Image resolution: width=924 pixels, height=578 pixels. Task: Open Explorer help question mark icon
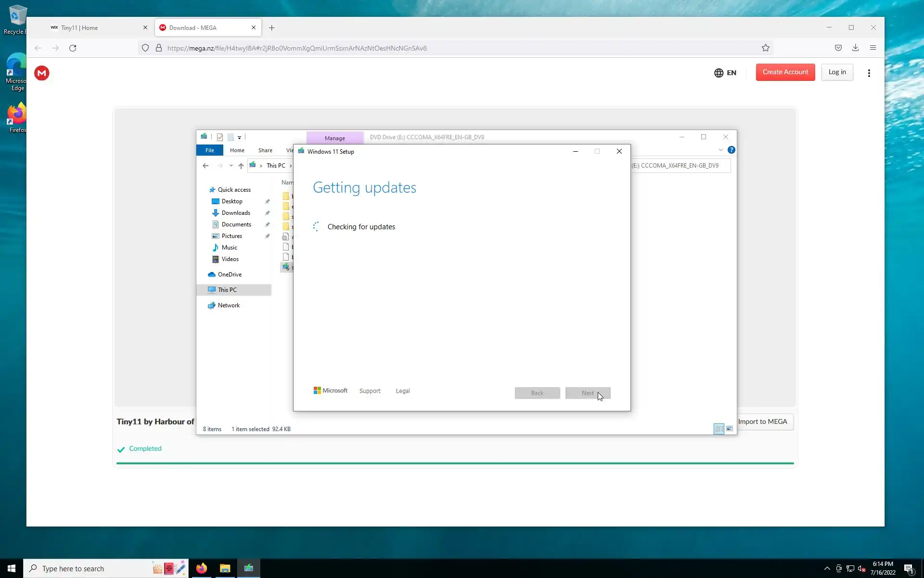pos(731,150)
